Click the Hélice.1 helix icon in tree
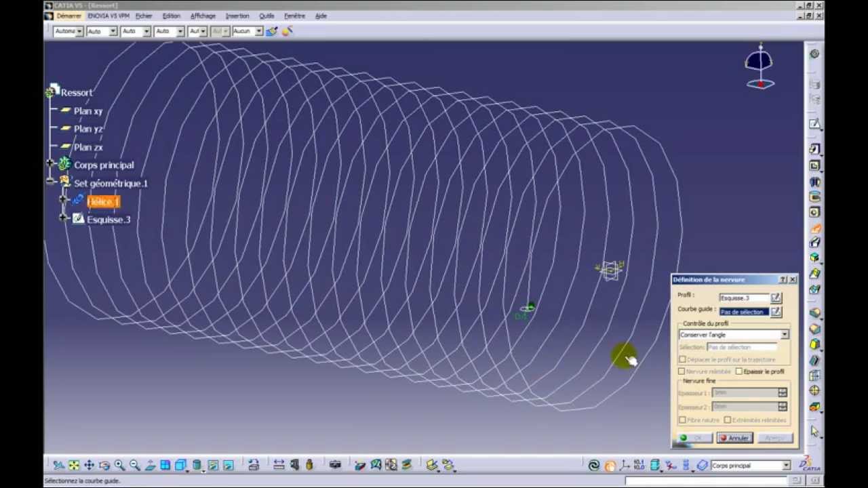The height and width of the screenshot is (488, 868). pyautogui.click(x=78, y=201)
